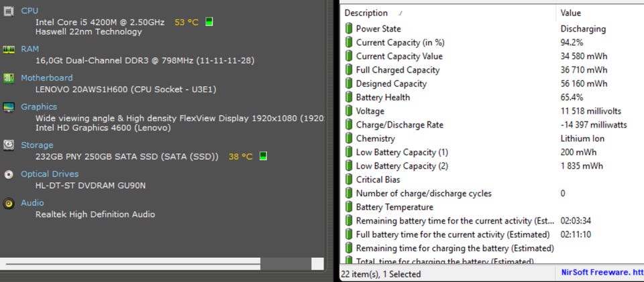Click the LENOVO 20AWS1H600 motherboard text
The image size is (644, 282).
tap(125, 89)
